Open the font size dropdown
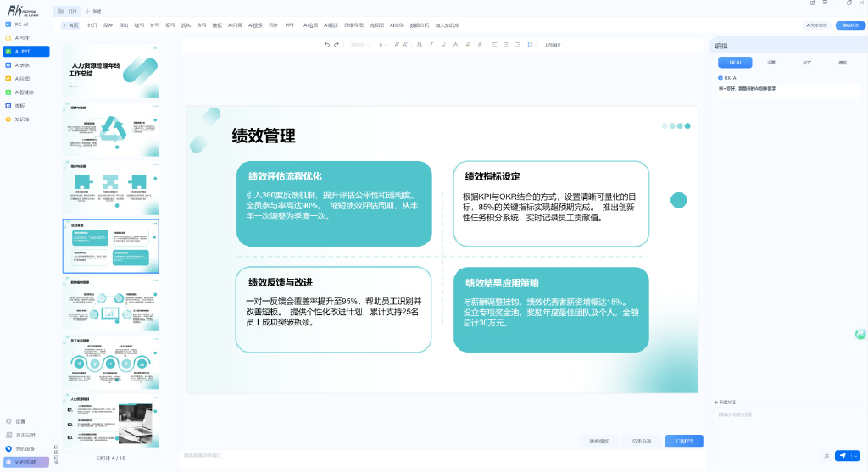Screen dimensions: 868x472 (x=383, y=45)
